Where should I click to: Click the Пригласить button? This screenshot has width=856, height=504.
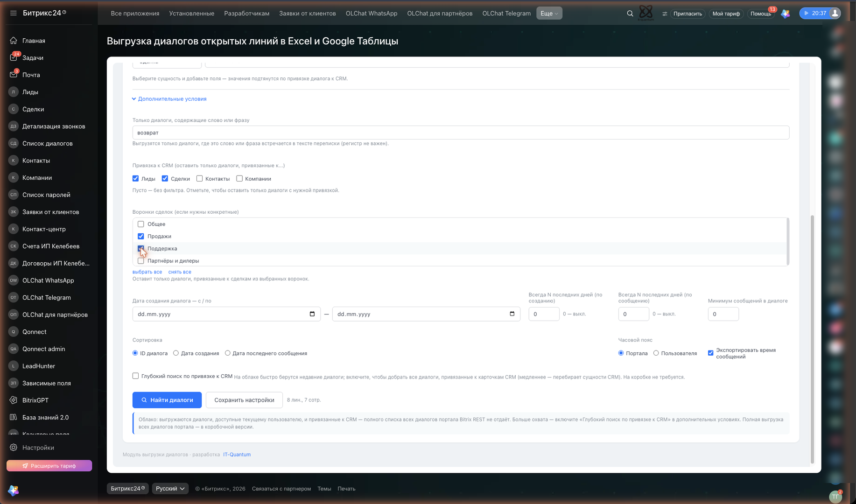pyautogui.click(x=688, y=14)
